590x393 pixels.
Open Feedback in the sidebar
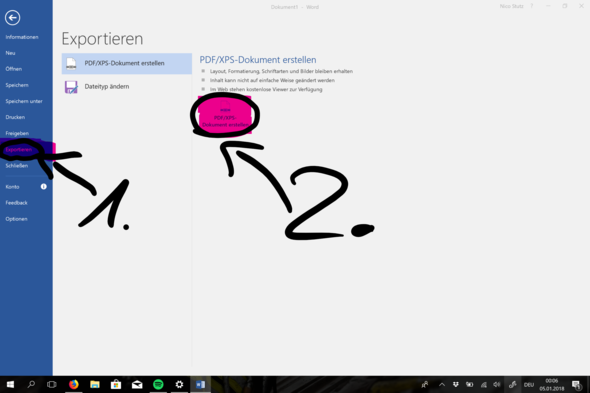coord(17,203)
